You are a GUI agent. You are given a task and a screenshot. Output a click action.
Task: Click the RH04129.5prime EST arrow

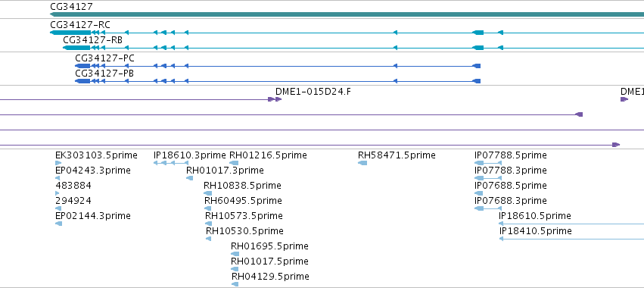click(235, 284)
